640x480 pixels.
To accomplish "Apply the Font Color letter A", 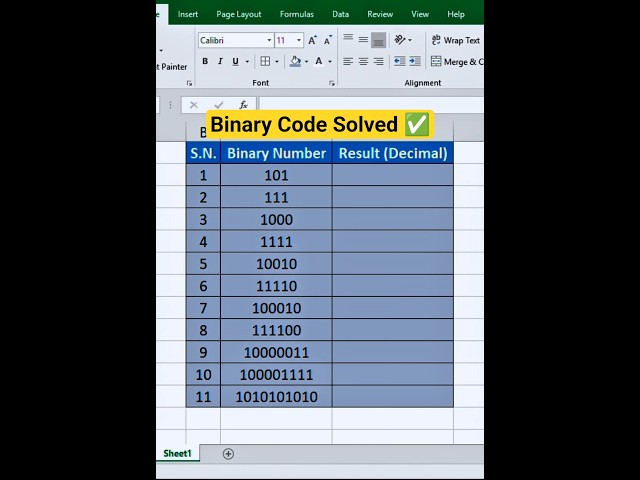I will point(319,61).
